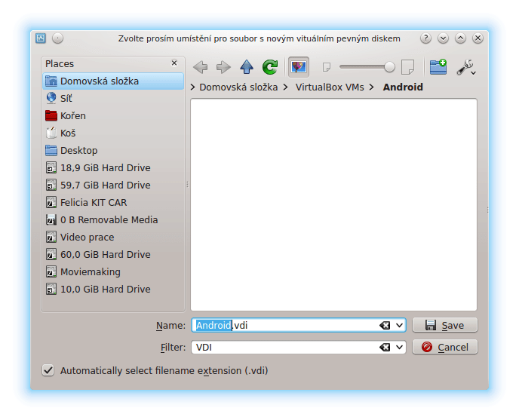The width and height of the screenshot is (519, 420).
Task: Click the Cancel button
Action: point(445,347)
